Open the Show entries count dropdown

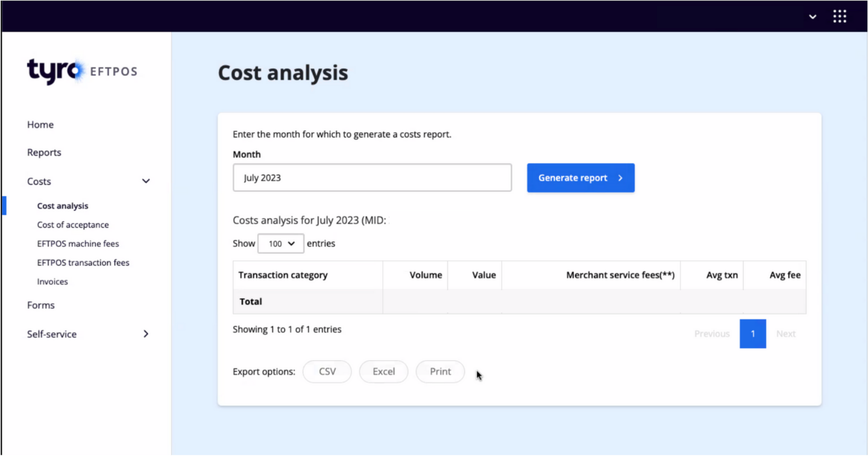[281, 244]
